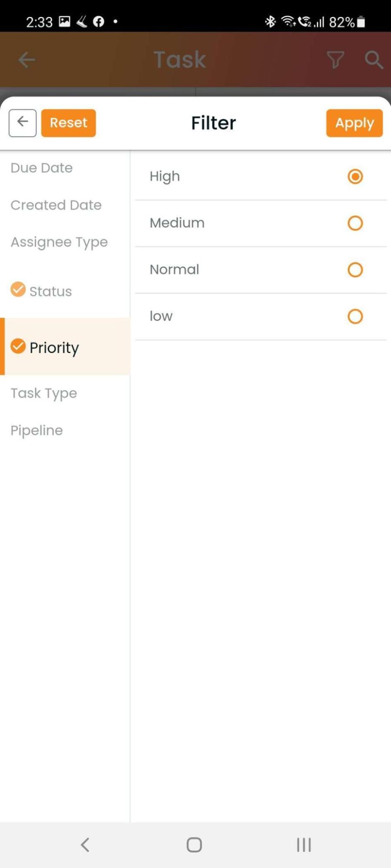Screen dimensions: 391x868
Task: Tap the funnel filter icon
Action: (x=335, y=59)
